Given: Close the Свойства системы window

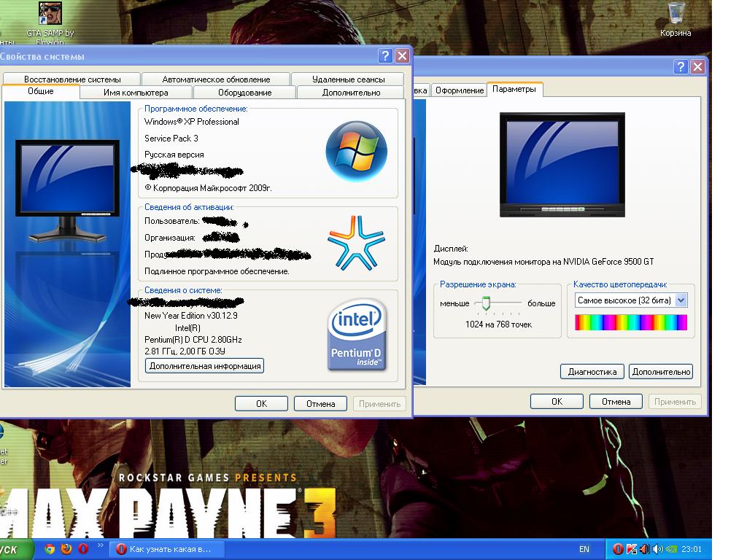Looking at the screenshot, I should click(403, 55).
